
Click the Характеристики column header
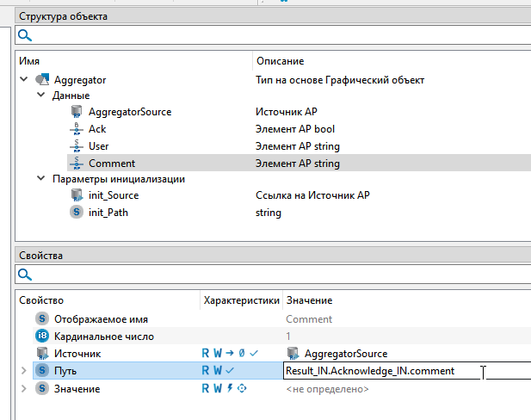tap(240, 300)
